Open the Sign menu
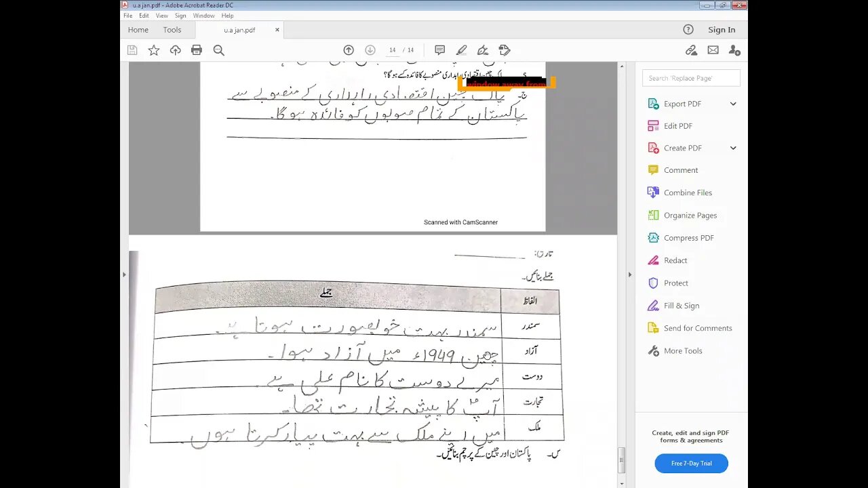Viewport: 868px width, 488px height. [180, 16]
